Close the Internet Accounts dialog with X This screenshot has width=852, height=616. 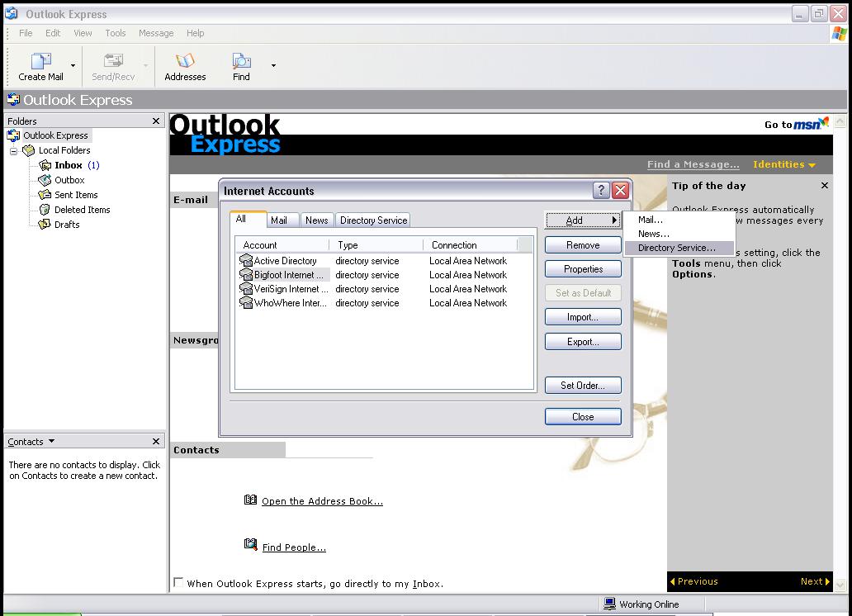click(620, 190)
